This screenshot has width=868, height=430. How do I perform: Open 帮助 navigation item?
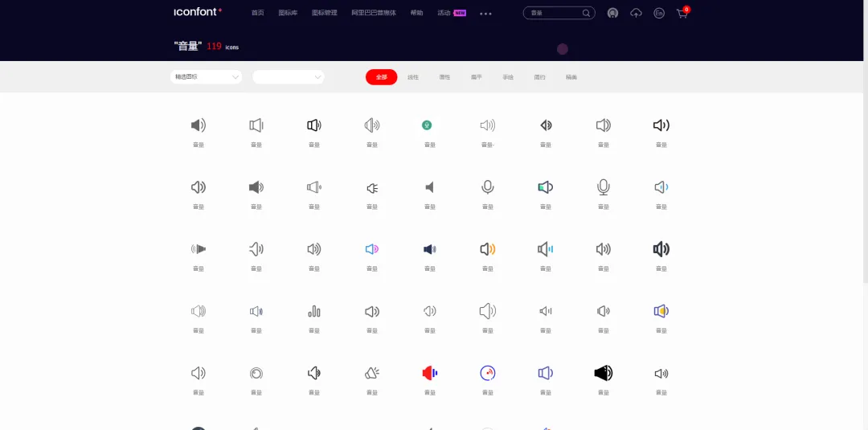tap(417, 14)
